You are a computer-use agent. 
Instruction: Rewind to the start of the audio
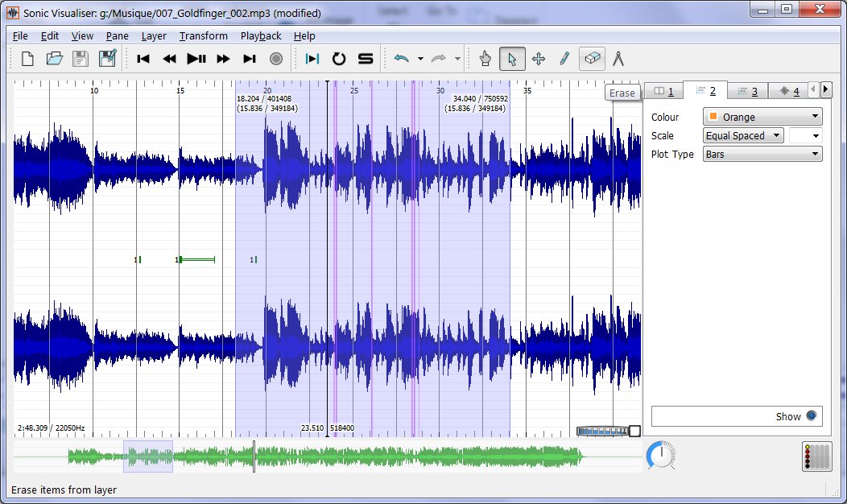point(143,58)
